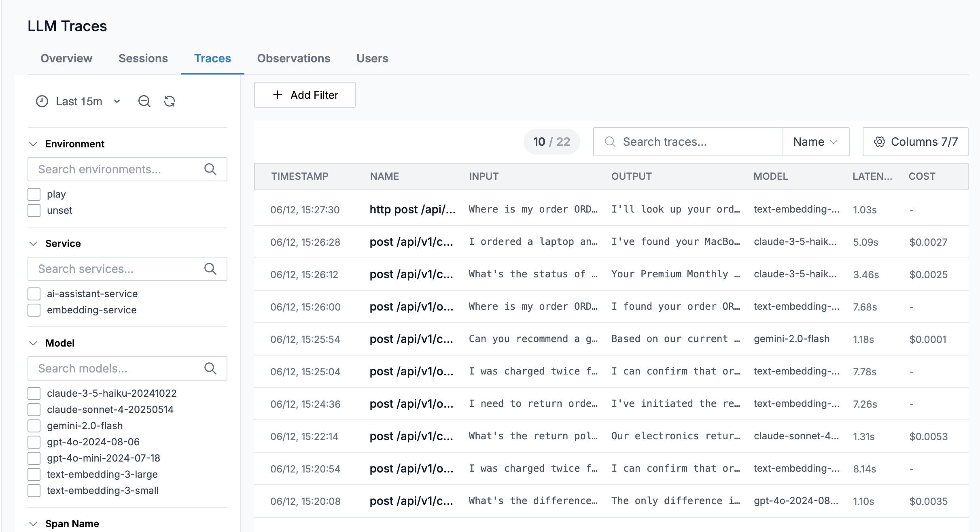Click the $0.0025 cost value
The height and width of the screenshot is (532, 980).
click(929, 275)
